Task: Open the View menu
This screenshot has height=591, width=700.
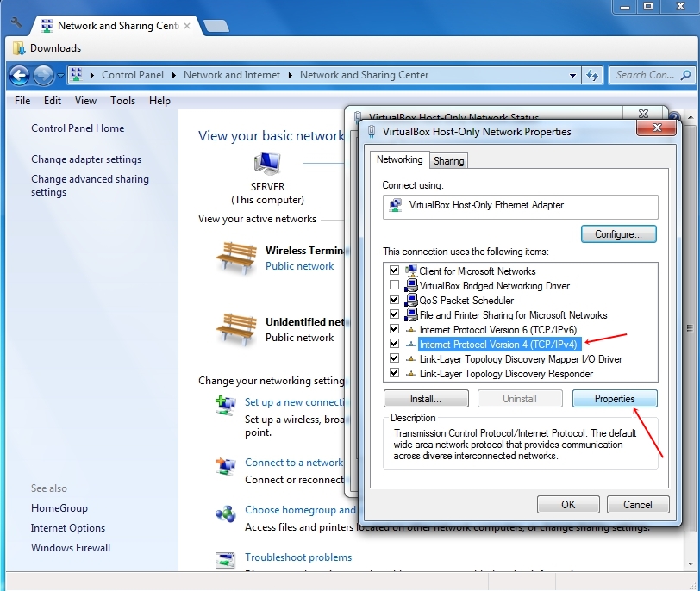Action: coord(85,101)
